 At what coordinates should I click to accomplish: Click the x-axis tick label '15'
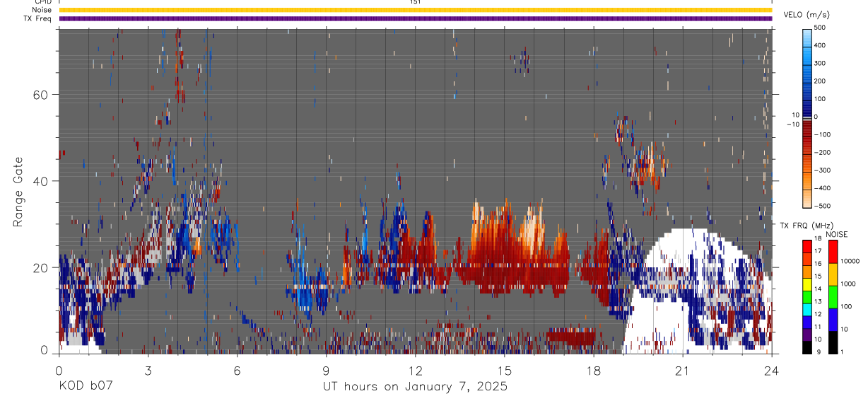[505, 371]
